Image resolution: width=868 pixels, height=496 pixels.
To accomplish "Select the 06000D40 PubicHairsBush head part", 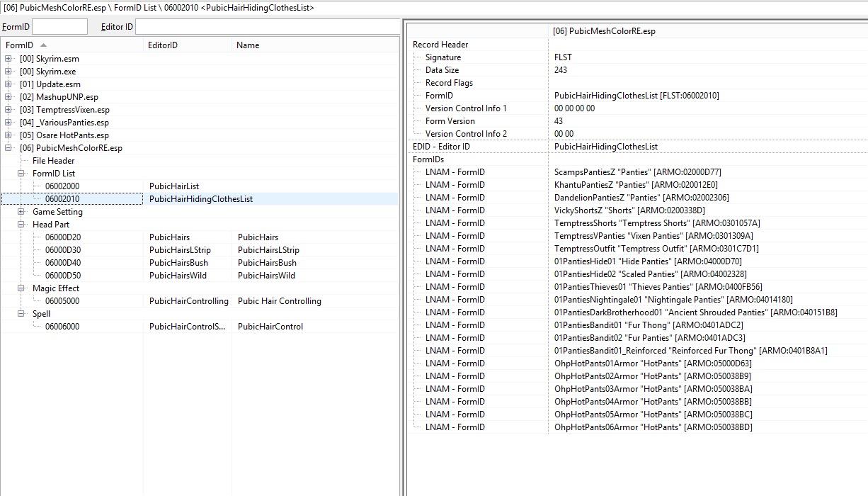I will [200, 263].
